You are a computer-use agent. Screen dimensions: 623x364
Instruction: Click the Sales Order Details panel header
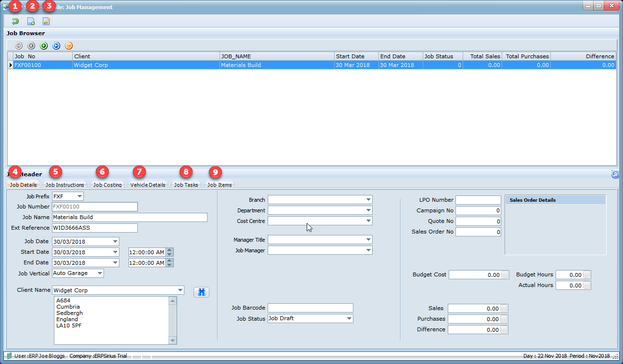click(555, 200)
